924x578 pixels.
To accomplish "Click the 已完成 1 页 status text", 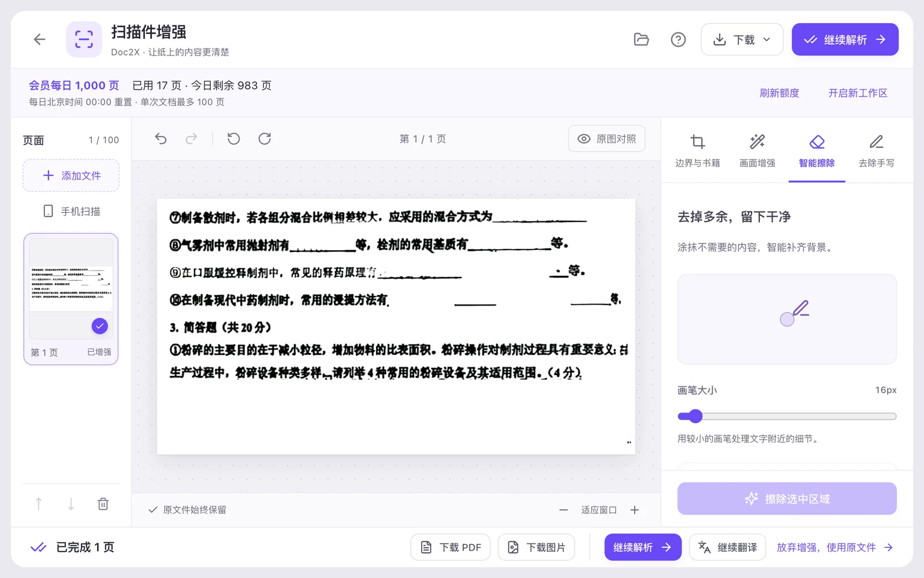I will point(85,547).
